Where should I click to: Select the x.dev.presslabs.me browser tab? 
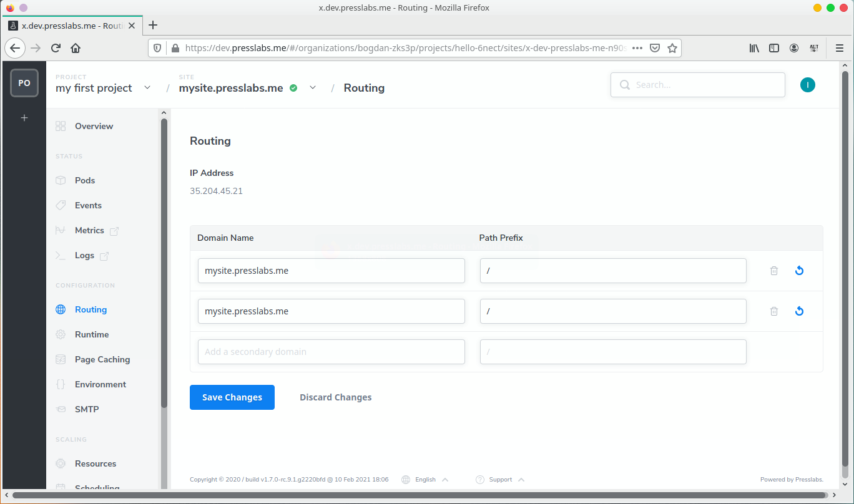click(72, 26)
